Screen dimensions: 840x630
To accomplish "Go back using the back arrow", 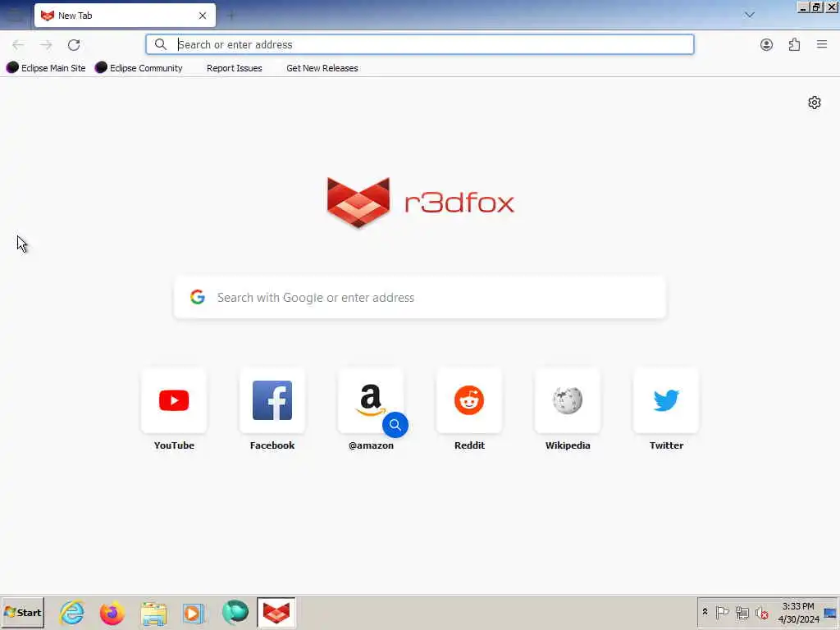I will coord(18,44).
